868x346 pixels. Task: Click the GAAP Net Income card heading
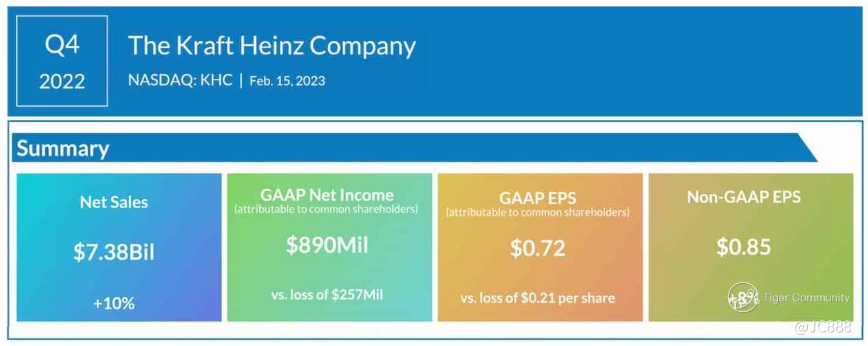coord(326,195)
